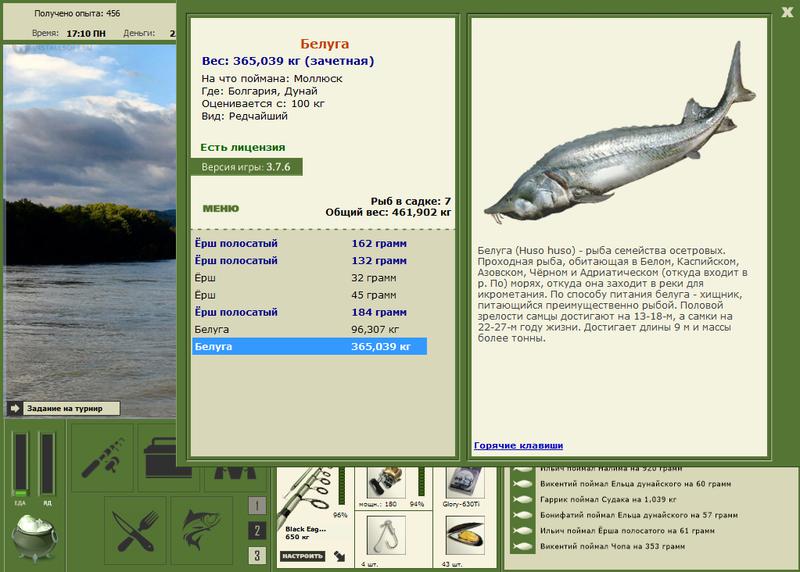
Task: Click the Белуга title heading
Action: pyautogui.click(x=324, y=44)
